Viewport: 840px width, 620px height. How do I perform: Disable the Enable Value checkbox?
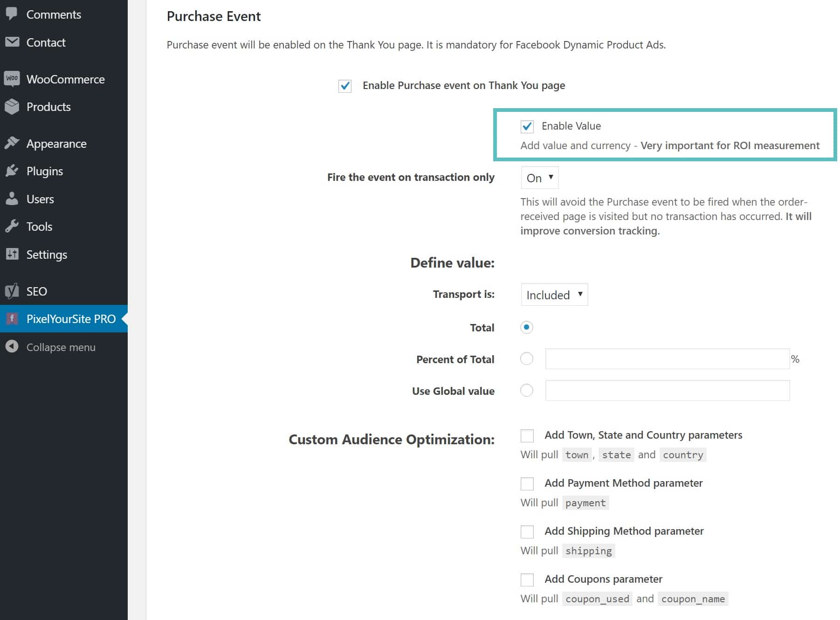click(527, 126)
